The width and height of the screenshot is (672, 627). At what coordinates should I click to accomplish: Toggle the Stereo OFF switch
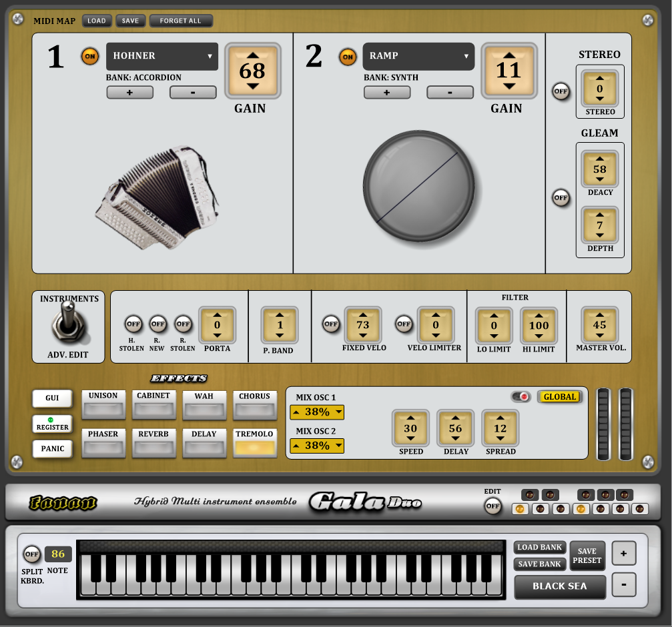pyautogui.click(x=561, y=91)
